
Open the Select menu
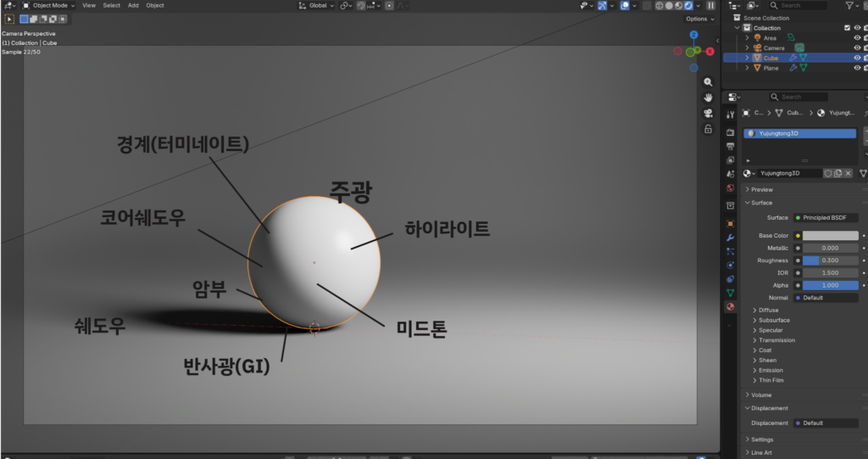tap(111, 6)
